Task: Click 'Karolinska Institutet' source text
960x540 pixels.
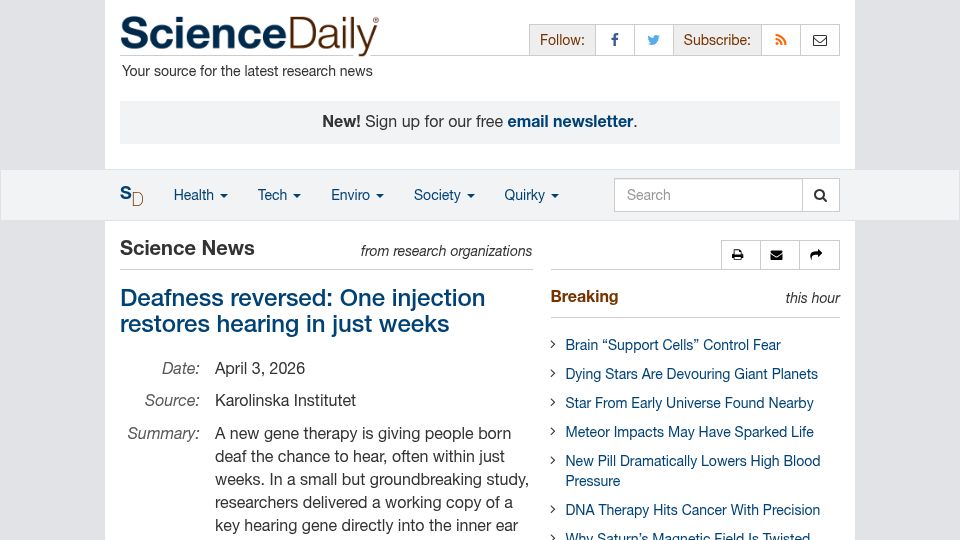Action: pos(285,400)
